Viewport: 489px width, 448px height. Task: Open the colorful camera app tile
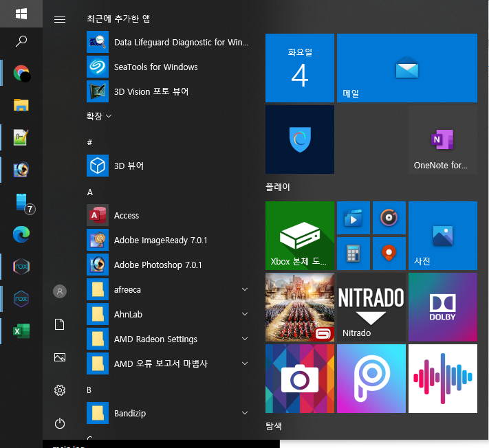click(300, 379)
